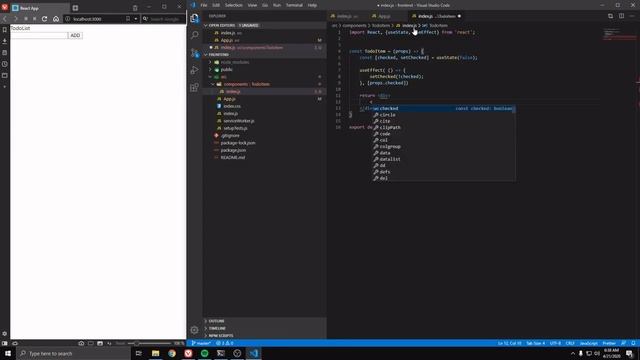Open the Source Control view in activity bar

click(195, 53)
